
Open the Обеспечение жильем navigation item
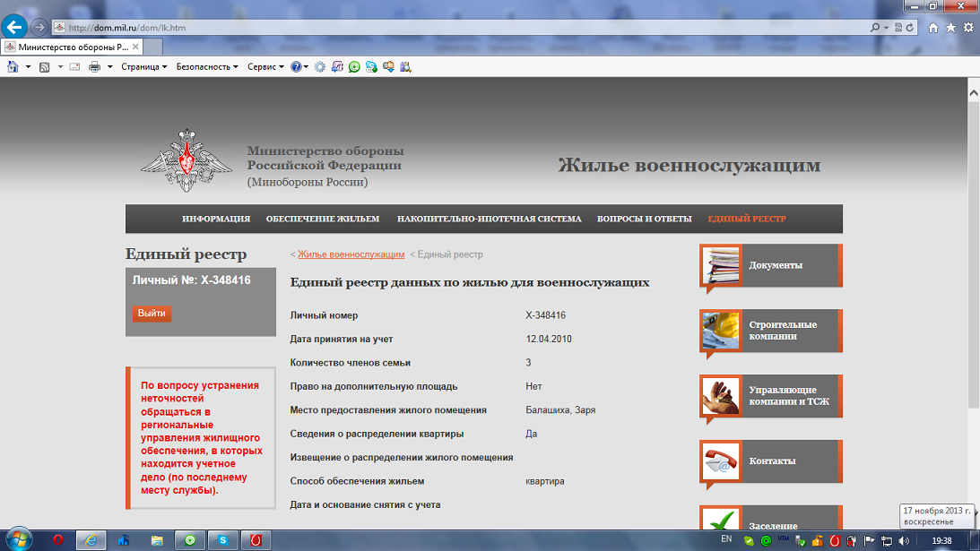coord(323,219)
